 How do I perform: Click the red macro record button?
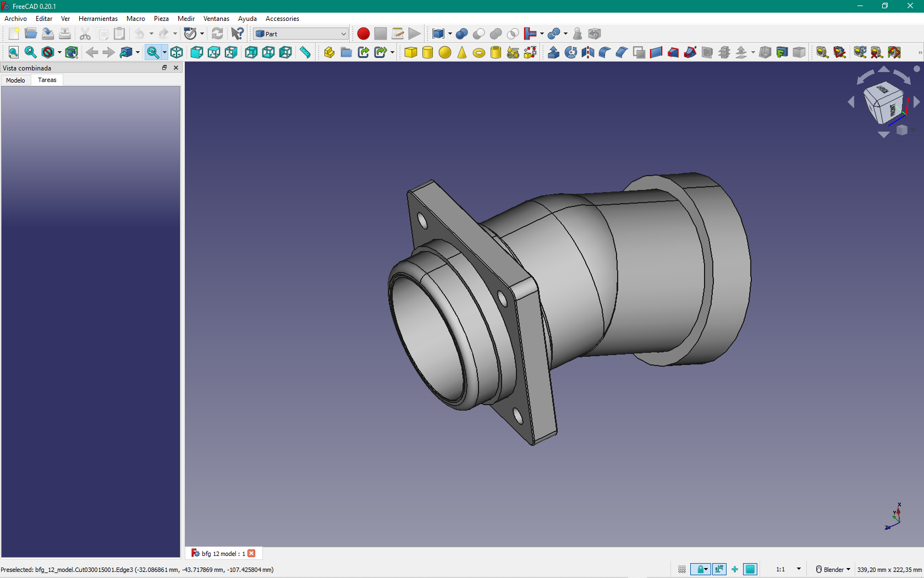point(363,34)
